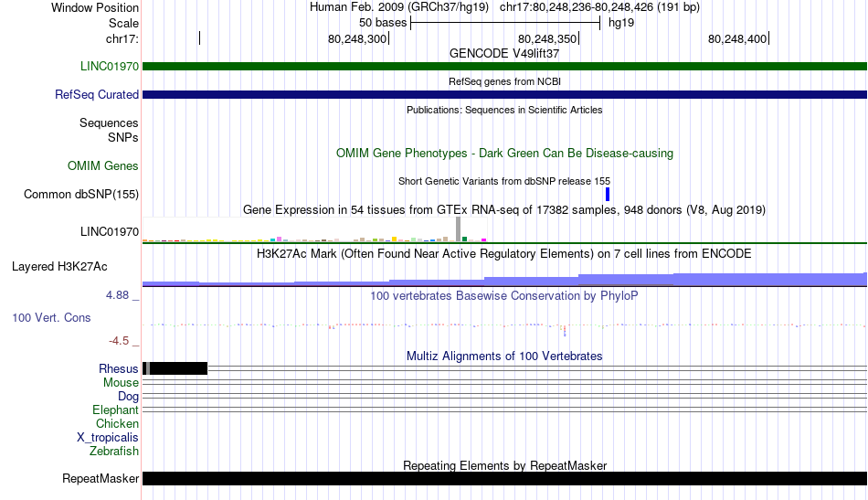Click the blue dbSNP variant marker

(x=608, y=195)
